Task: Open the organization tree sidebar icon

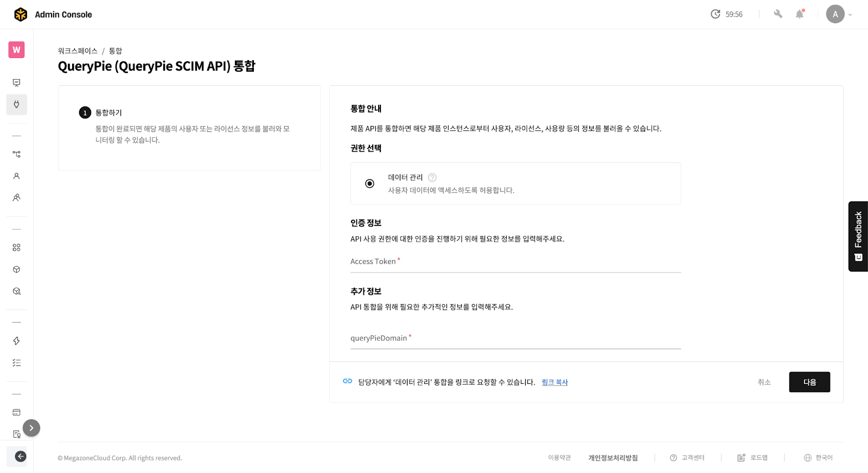Action: tap(17, 154)
